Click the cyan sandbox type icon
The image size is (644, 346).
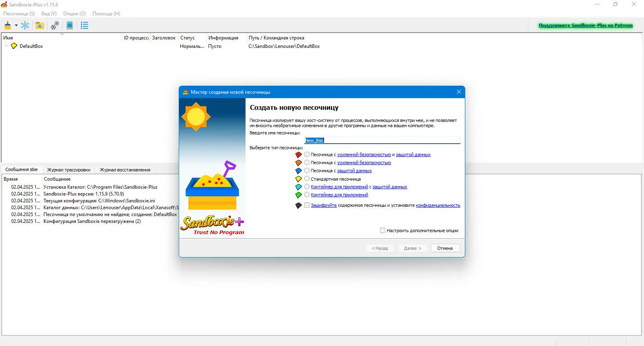point(299,187)
